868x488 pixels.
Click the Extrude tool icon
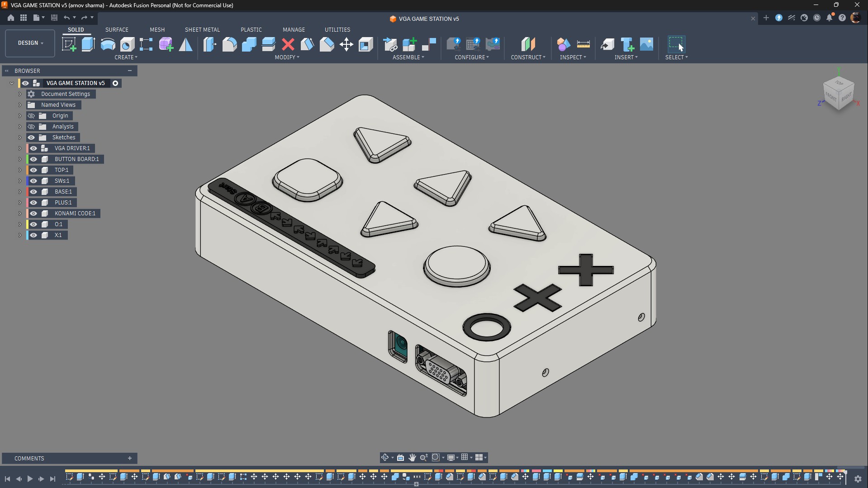[88, 44]
